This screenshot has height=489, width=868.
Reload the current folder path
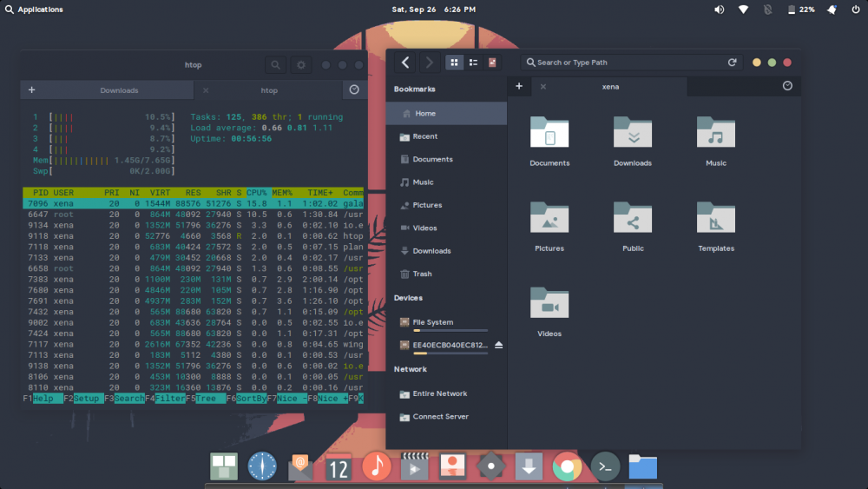point(732,63)
